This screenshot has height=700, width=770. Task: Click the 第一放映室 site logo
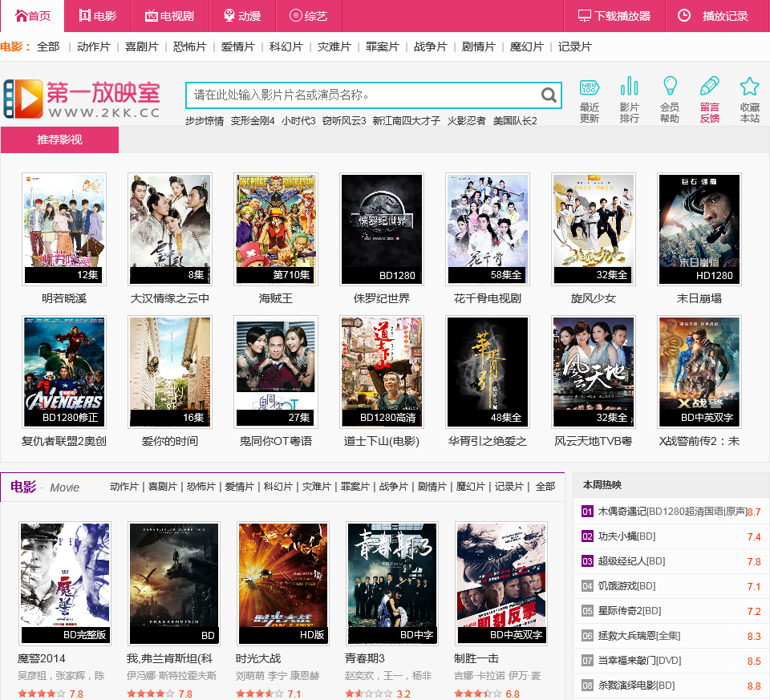pos(82,99)
